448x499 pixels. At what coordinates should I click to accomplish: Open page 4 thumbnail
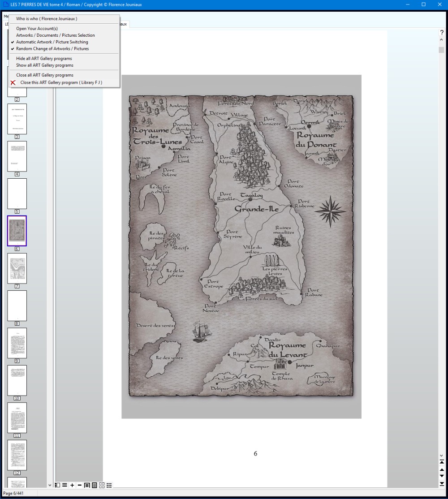click(17, 156)
